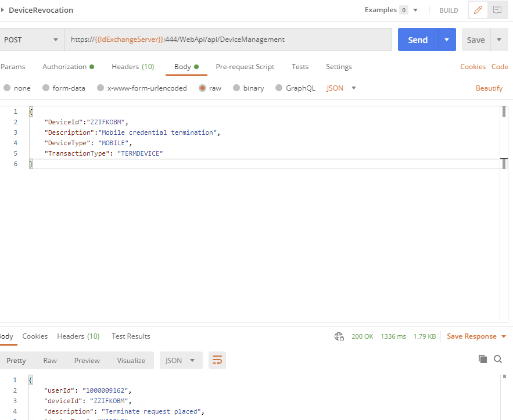Click the userId line in response

(x=88, y=390)
